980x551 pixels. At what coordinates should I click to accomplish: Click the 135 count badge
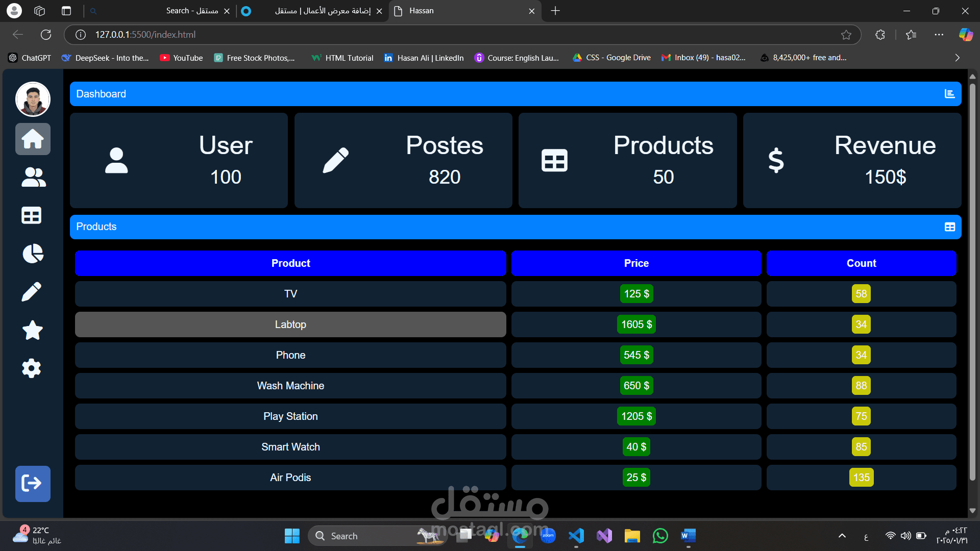tap(861, 478)
